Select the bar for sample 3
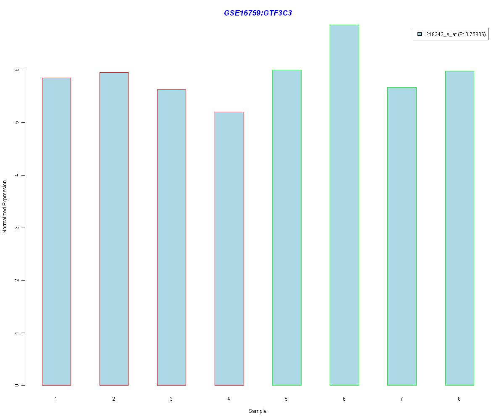Image resolution: width=504 pixels, height=420 pixels. pyautogui.click(x=171, y=237)
